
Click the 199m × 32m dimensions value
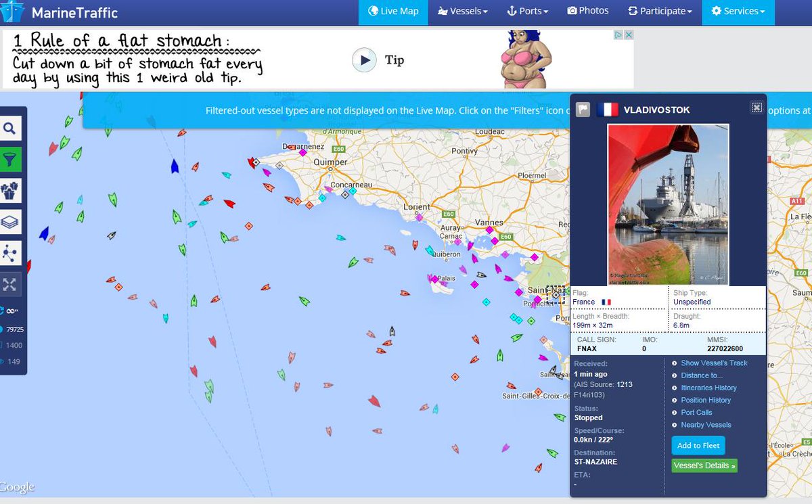pos(593,325)
